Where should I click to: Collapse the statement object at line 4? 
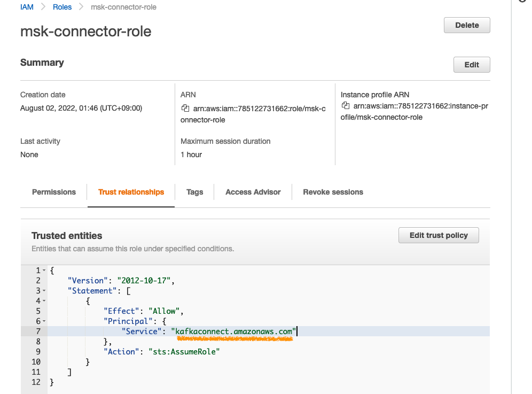click(x=44, y=301)
